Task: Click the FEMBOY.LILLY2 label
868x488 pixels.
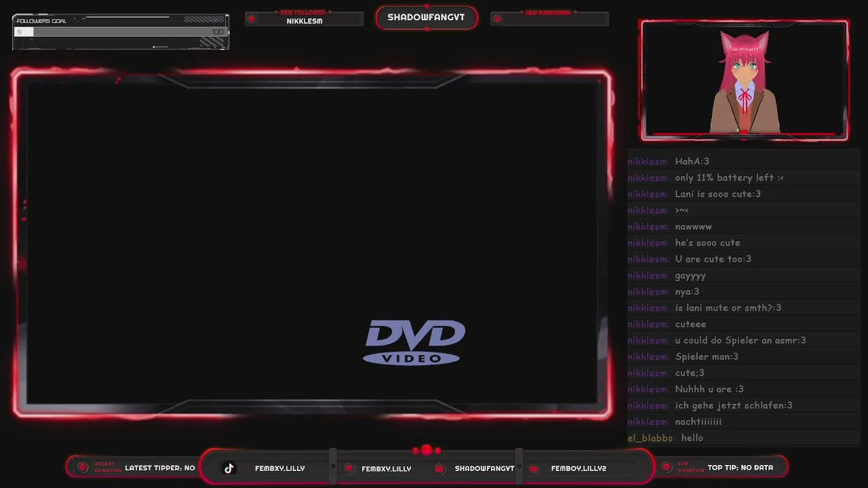Action: pyautogui.click(x=578, y=468)
